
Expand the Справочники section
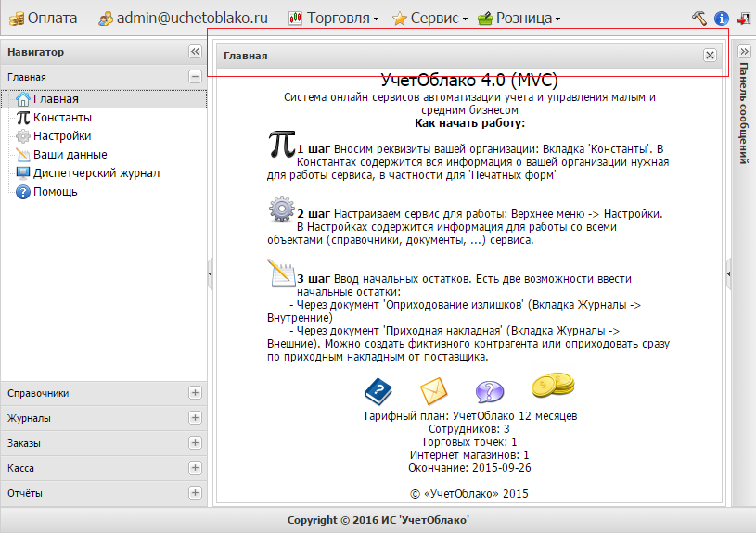(x=195, y=393)
